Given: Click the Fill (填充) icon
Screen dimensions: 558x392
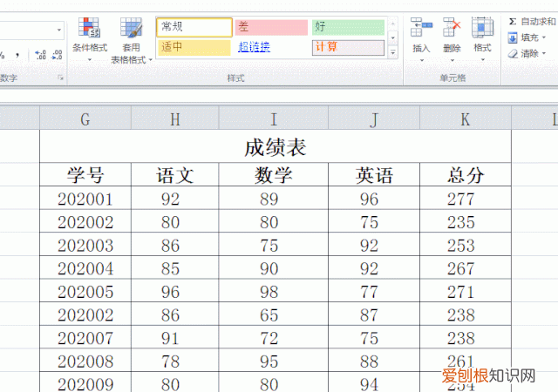Looking at the screenshot, I should (513, 37).
